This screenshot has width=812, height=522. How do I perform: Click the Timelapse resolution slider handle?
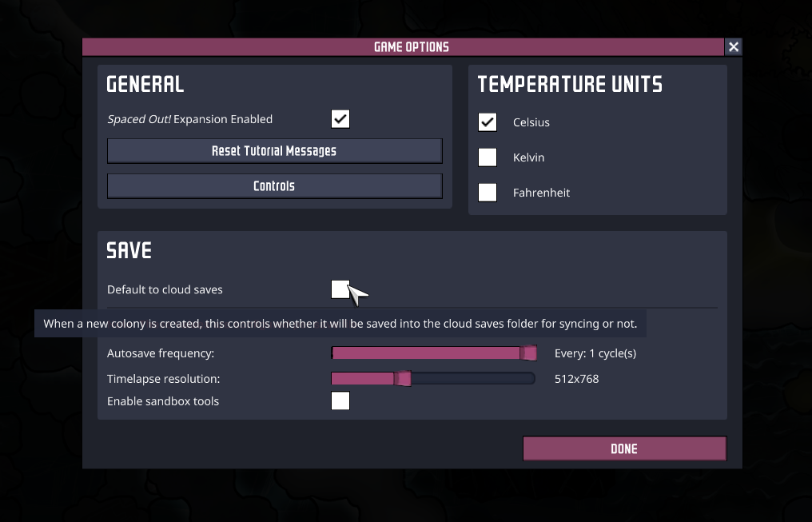click(x=404, y=378)
